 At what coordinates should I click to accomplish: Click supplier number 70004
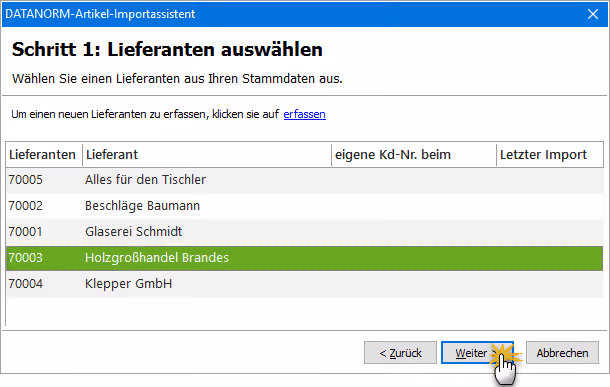(26, 284)
